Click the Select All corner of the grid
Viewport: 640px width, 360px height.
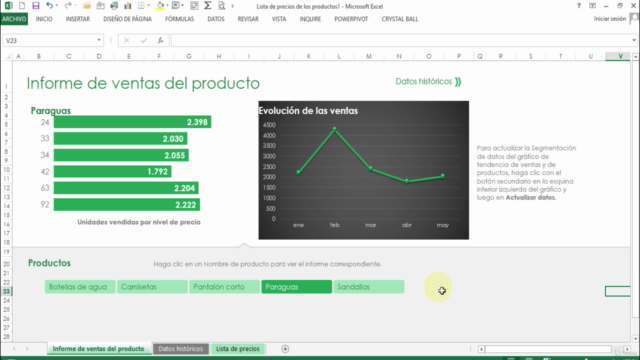tap(8, 56)
